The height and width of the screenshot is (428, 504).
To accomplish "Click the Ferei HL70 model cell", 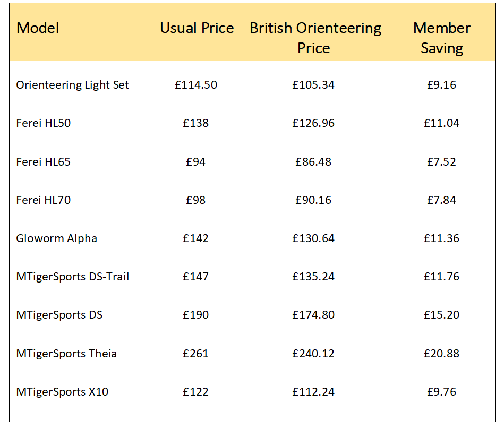I will click(x=44, y=200).
